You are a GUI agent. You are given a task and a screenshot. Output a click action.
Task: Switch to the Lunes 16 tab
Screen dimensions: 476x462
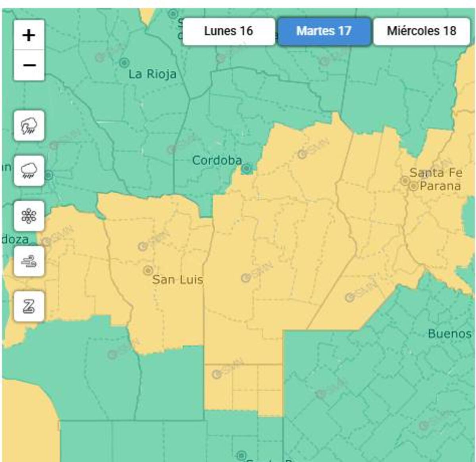229,31
